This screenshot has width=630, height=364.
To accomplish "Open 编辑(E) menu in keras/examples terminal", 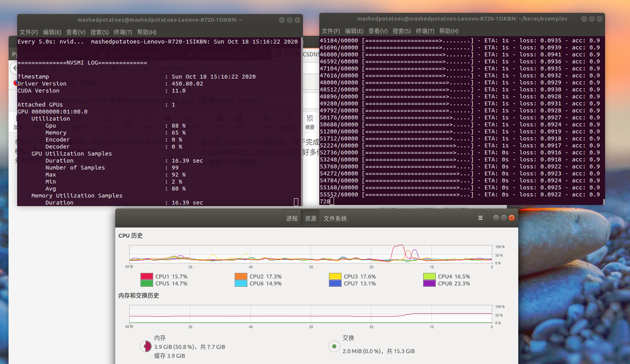I will 354,31.
